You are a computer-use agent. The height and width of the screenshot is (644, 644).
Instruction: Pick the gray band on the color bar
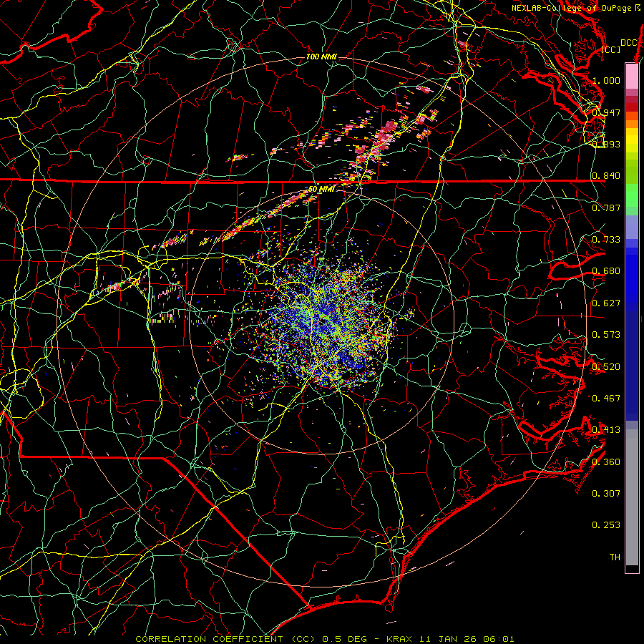point(632,497)
